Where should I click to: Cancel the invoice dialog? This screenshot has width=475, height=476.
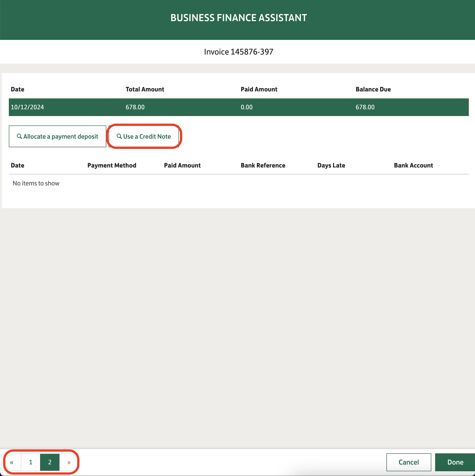point(408,462)
